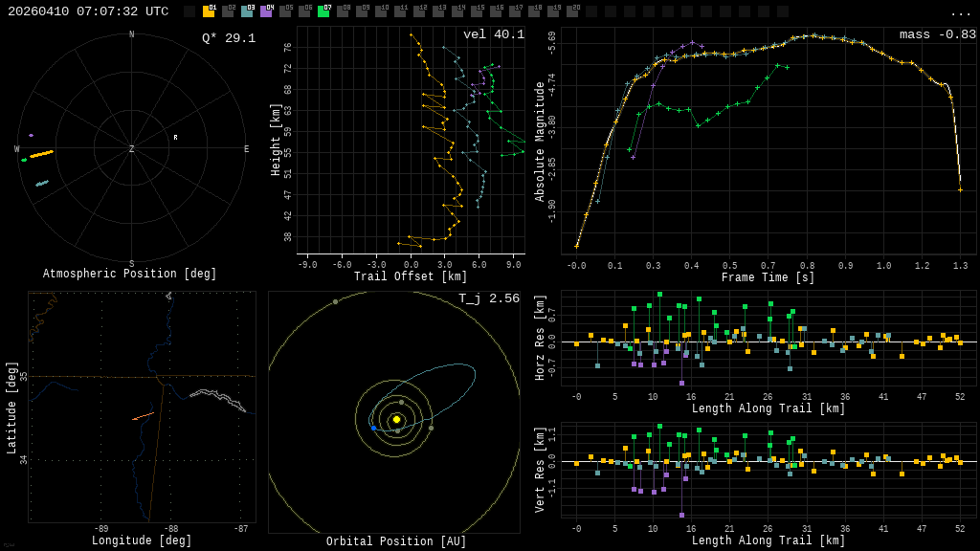
Task: Select the vel 40.1 label
Action: click(493, 34)
